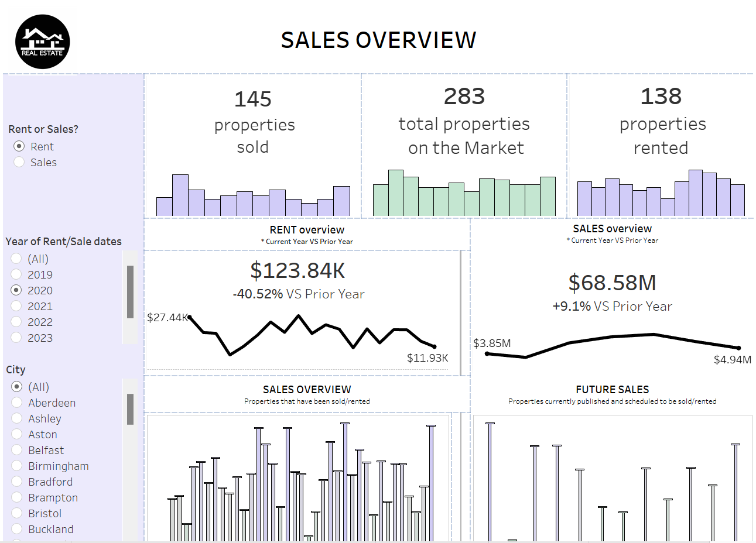Viewport: 756px width, 543px height.
Task: Click the FUTURE SALES chart heading
Action: pos(612,390)
